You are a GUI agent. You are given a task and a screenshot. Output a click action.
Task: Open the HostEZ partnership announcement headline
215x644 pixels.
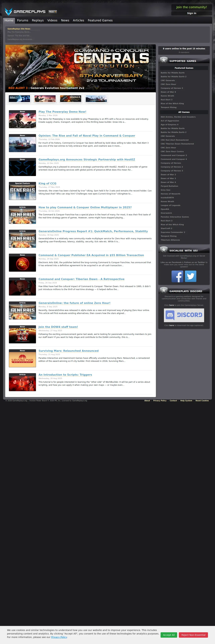click(87, 159)
